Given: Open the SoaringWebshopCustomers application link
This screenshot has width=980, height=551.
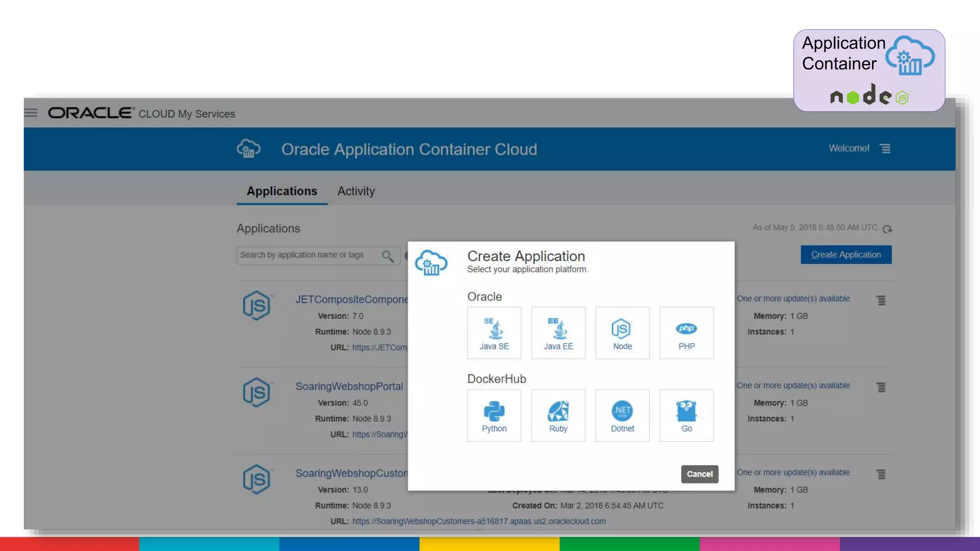Looking at the screenshot, I should pos(352,474).
